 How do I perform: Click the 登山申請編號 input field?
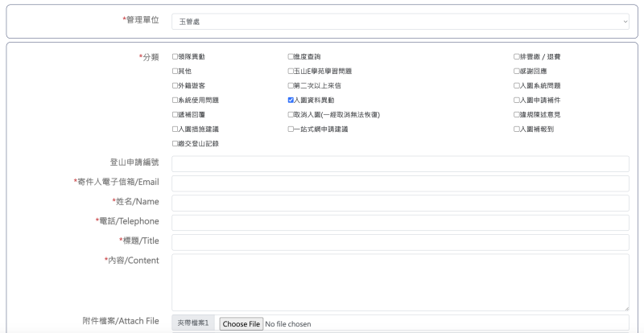pyautogui.click(x=400, y=164)
